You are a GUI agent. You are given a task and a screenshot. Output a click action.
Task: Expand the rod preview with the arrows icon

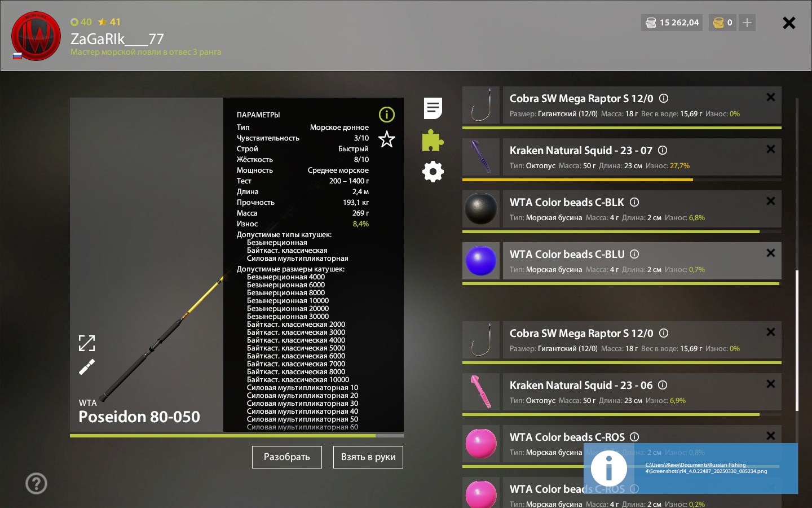click(87, 343)
